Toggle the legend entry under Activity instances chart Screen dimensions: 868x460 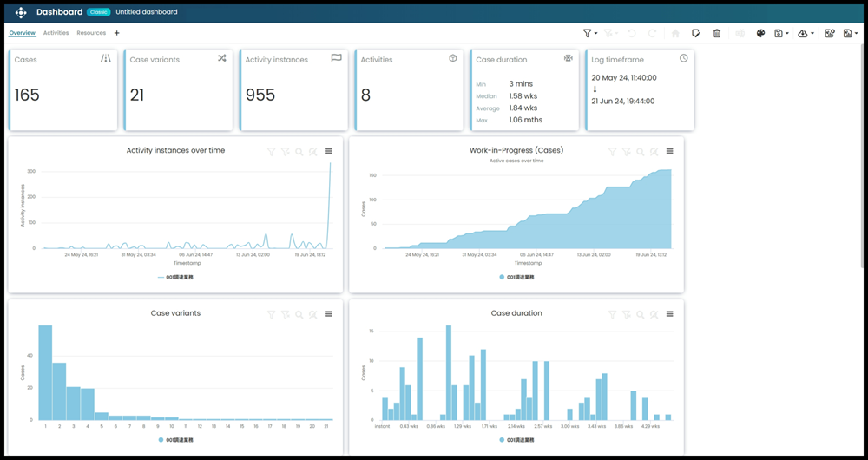click(176, 277)
